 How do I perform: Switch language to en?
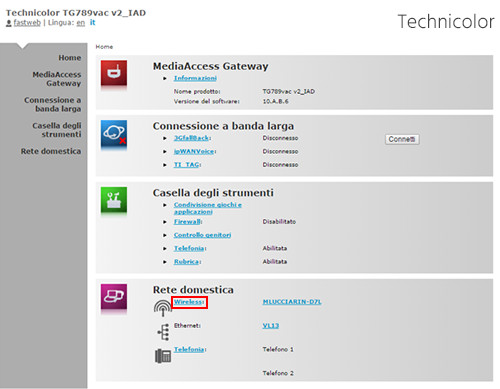[x=81, y=23]
